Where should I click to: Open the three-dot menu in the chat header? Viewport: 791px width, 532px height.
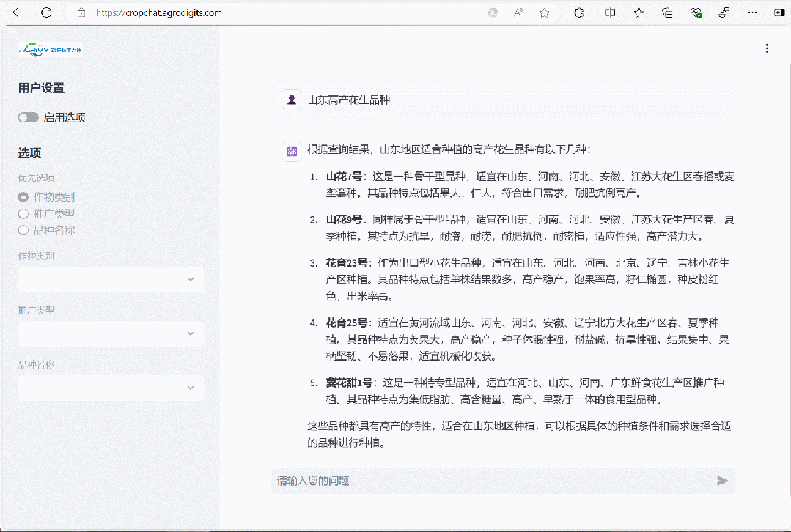[x=767, y=48]
